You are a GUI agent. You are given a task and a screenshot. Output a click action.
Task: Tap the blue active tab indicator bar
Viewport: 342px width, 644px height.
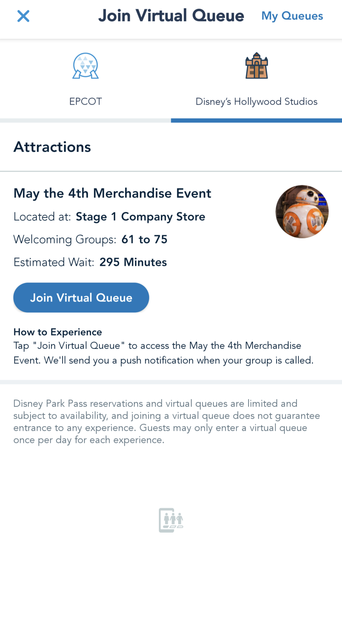[256, 120]
